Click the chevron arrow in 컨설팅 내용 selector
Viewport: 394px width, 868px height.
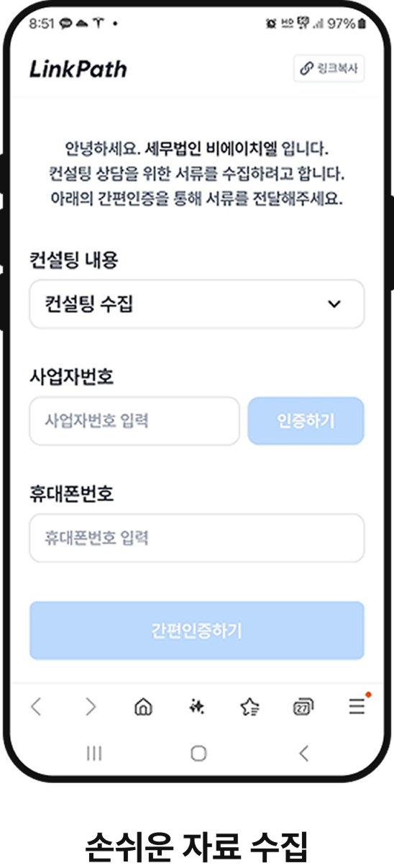(x=334, y=304)
